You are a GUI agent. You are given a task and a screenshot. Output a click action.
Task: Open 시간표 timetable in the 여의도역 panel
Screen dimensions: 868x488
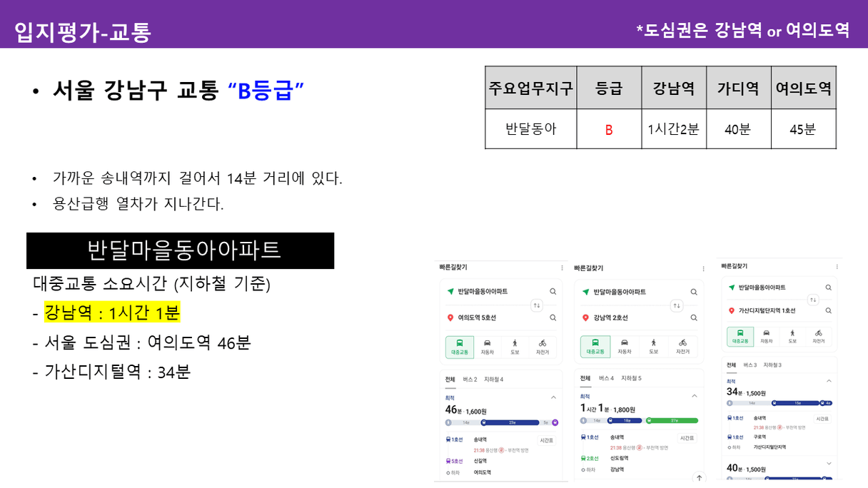[547, 440]
